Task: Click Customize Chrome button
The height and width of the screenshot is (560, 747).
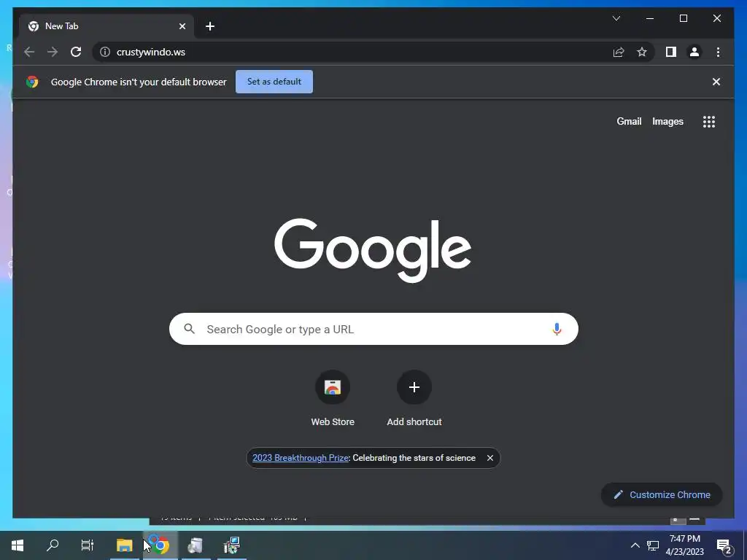Action: click(662, 495)
